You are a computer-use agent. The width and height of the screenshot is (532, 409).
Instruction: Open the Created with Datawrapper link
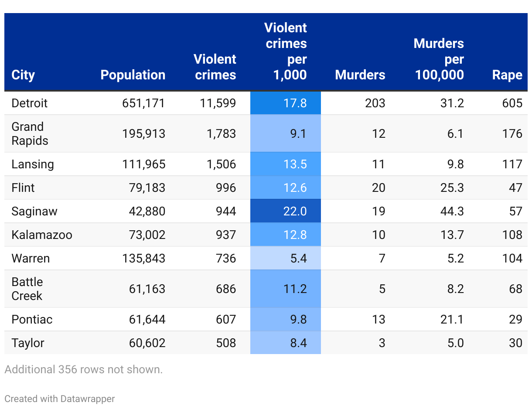point(60,399)
